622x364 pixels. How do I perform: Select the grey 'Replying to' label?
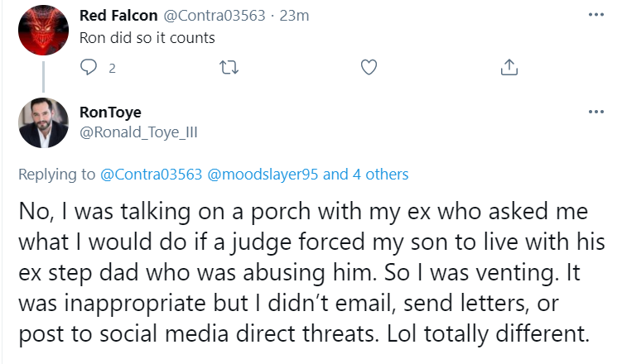click(56, 175)
